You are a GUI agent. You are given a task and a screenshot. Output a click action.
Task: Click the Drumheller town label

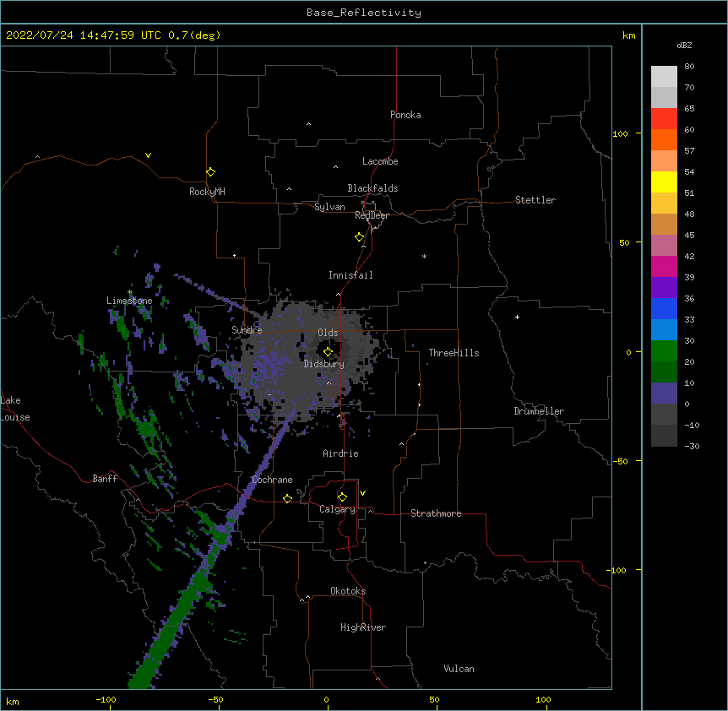coord(539,411)
